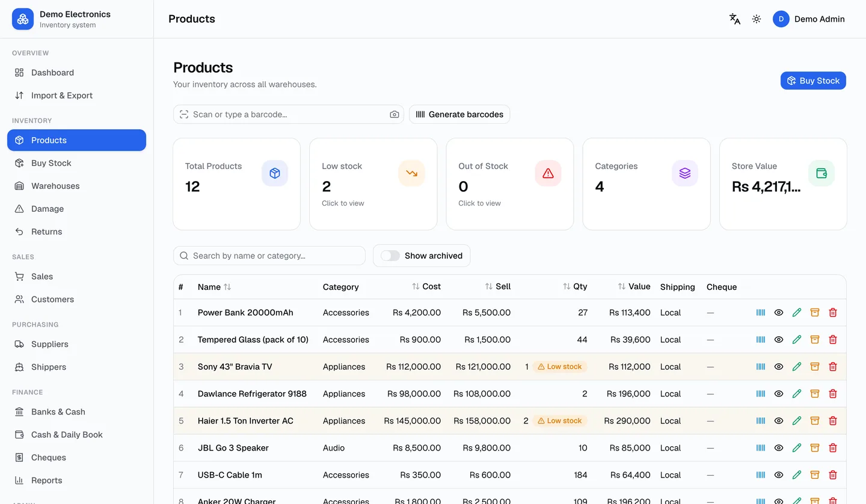Screen dimensions: 866x504
Task: Navigate to Cash & Daily Book
Action: coord(76,435)
